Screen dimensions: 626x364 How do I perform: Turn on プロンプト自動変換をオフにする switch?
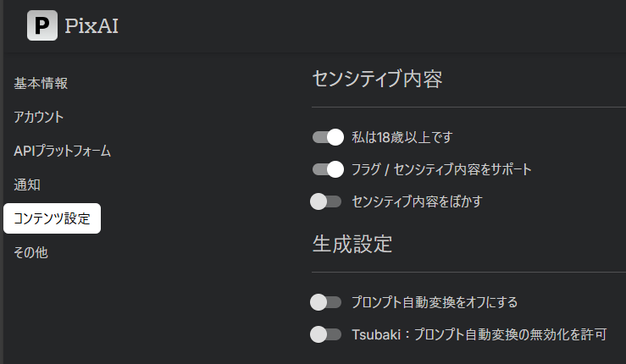[x=326, y=301]
